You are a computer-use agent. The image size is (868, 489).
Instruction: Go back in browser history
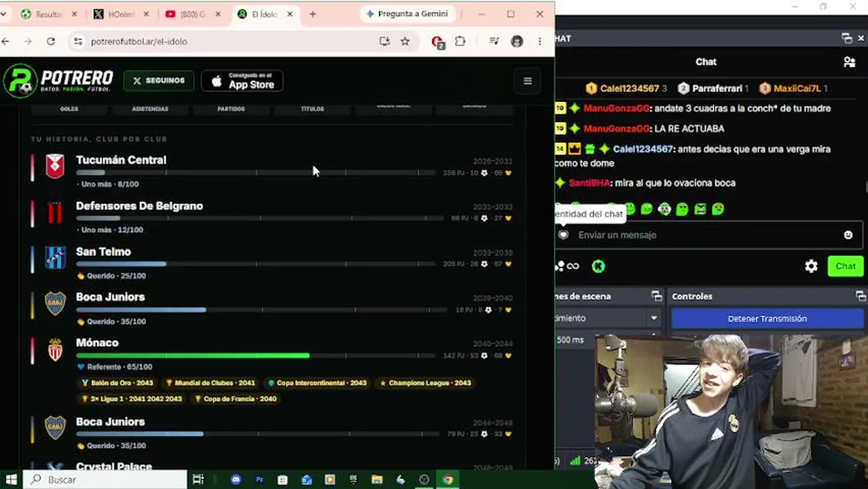coord(5,41)
